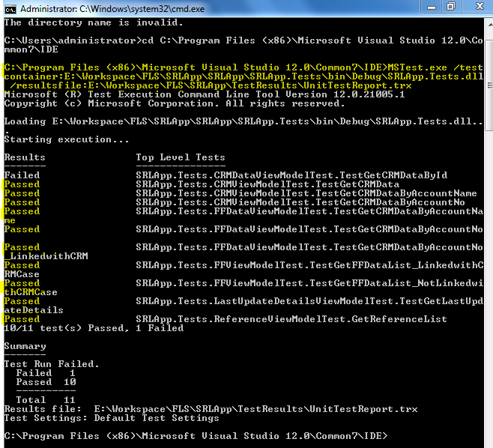Select 'SRLApp.Tests.CRMViewModelTest.TestGetCRMData' test name
493x448 pixels.
point(267,184)
